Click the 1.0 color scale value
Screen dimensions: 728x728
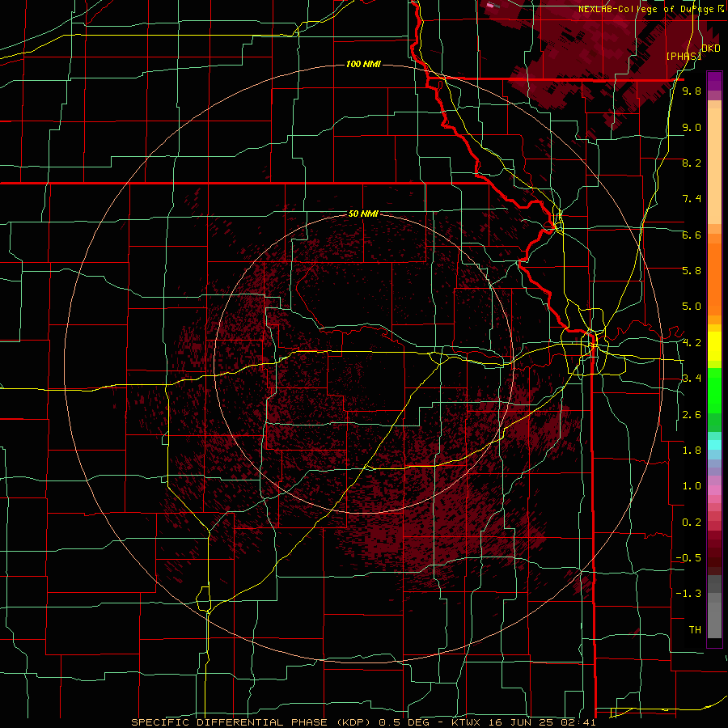692,486
